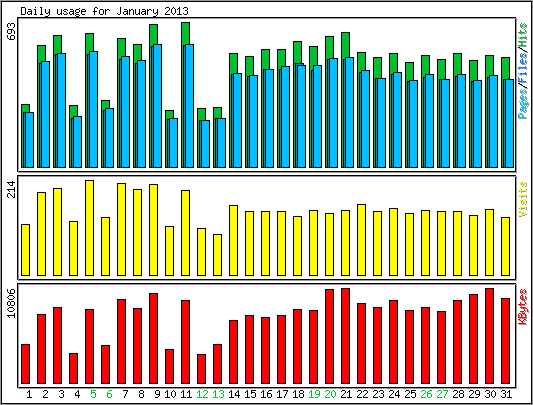Select day label 22 below the charts
Screen dimensions: 533x405
[x=362, y=394]
